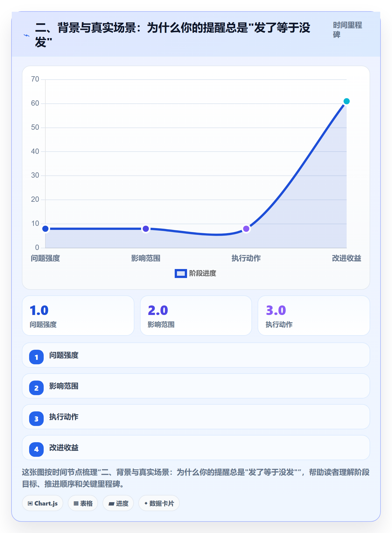Click the number 4 badge beside 改进收益

36,449
